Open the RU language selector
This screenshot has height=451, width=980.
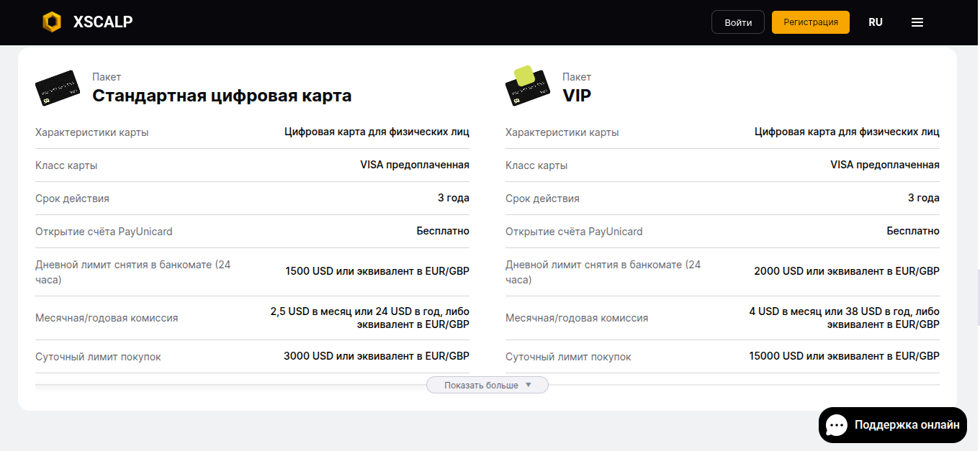click(x=876, y=22)
